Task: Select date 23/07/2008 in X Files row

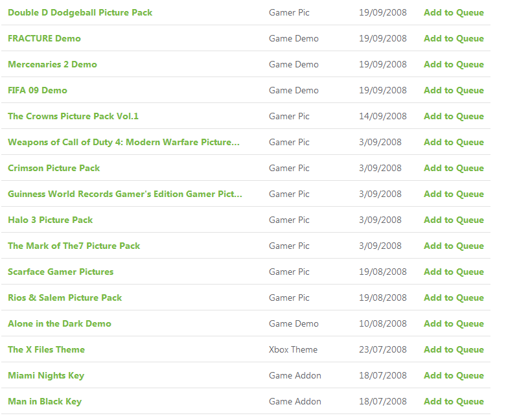Action: point(383,349)
